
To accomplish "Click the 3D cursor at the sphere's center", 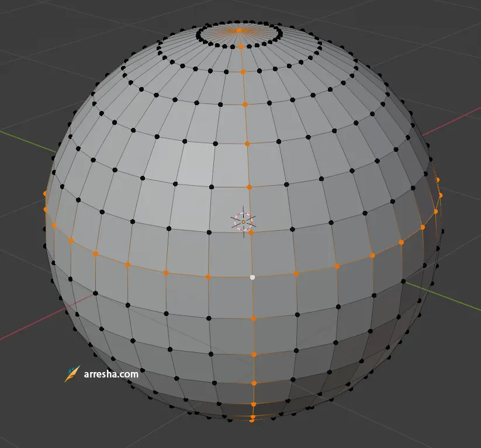I will (x=244, y=221).
